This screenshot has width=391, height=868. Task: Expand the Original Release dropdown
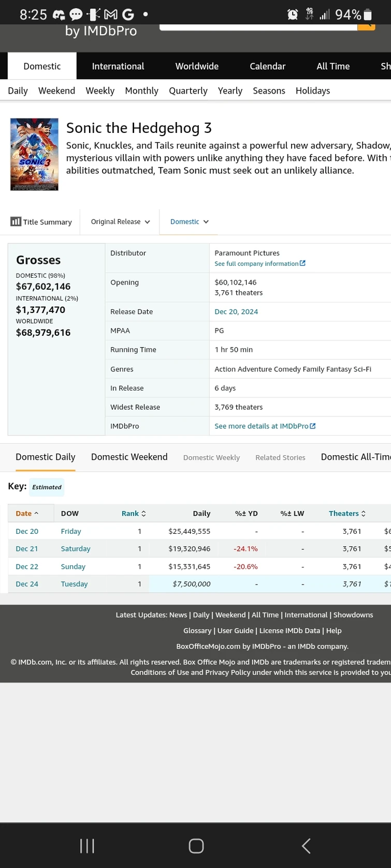click(120, 221)
